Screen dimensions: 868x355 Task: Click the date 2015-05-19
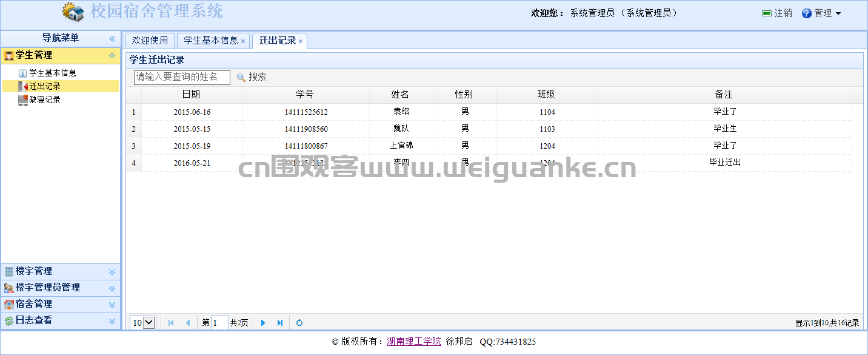point(192,146)
